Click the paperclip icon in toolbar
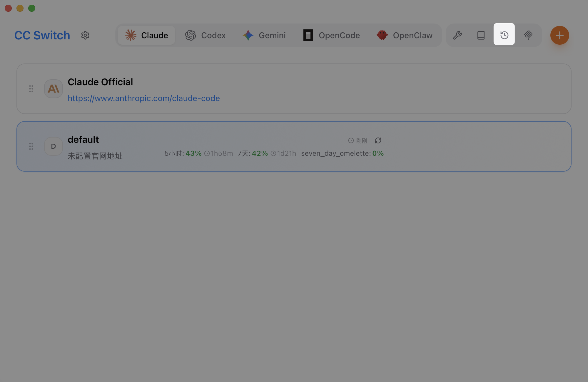Viewport: 588px width, 382px height. [528, 35]
